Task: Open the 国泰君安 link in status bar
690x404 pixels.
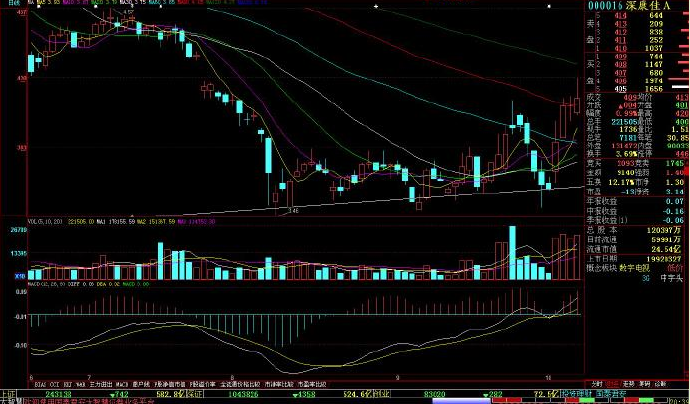Action: coord(611,394)
